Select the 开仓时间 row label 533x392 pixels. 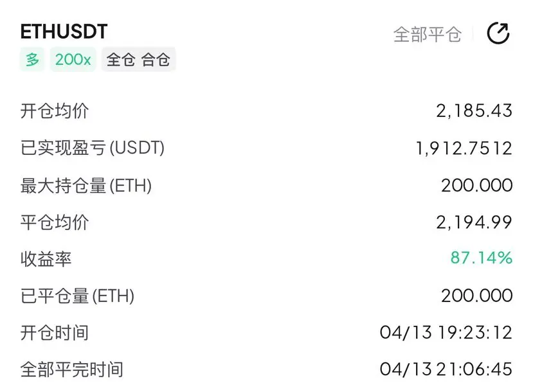[x=55, y=332]
